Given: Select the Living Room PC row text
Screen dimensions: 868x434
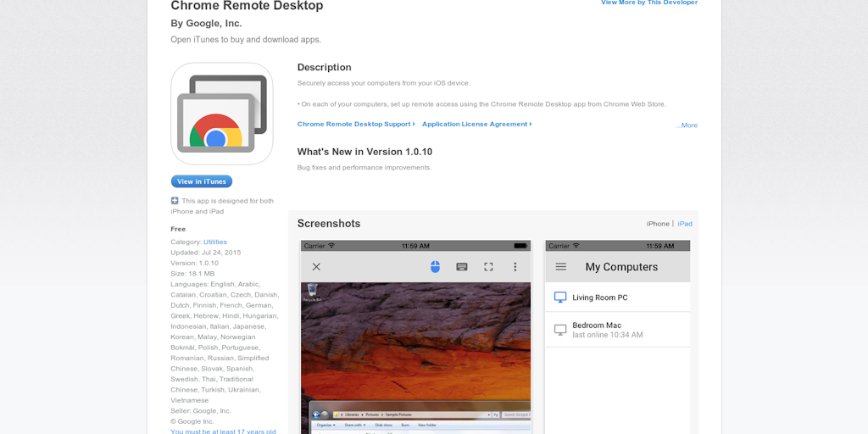Looking at the screenshot, I should point(600,298).
